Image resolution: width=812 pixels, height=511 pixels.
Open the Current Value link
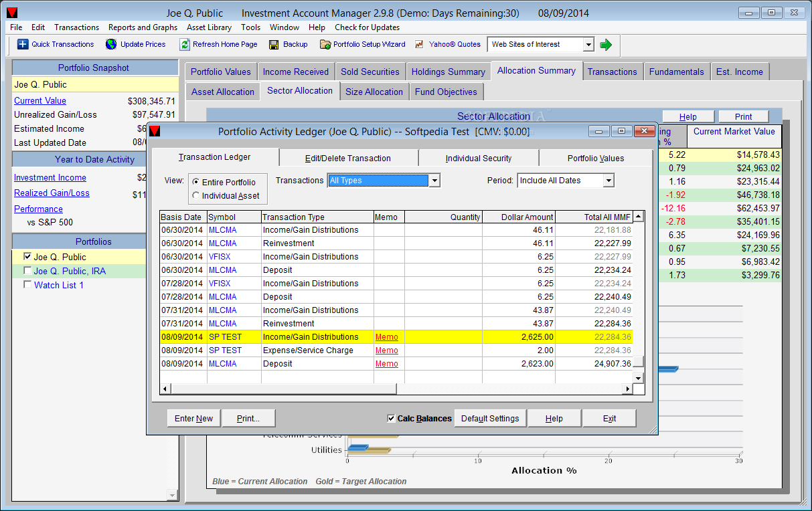click(40, 100)
